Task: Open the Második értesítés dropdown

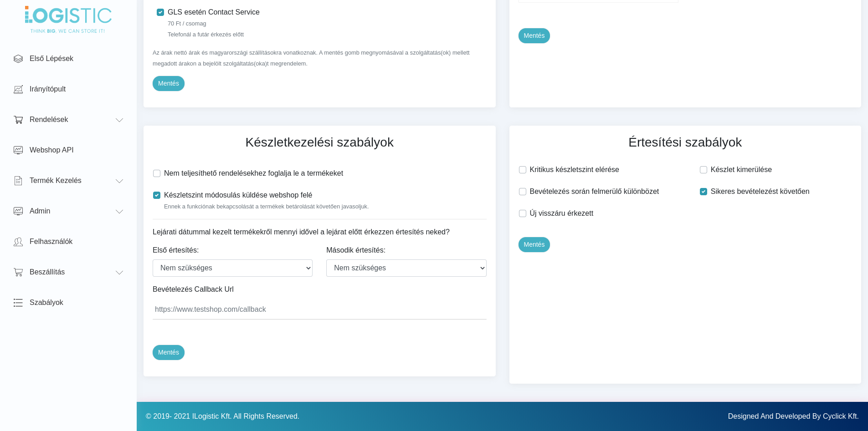Action: pos(406,268)
